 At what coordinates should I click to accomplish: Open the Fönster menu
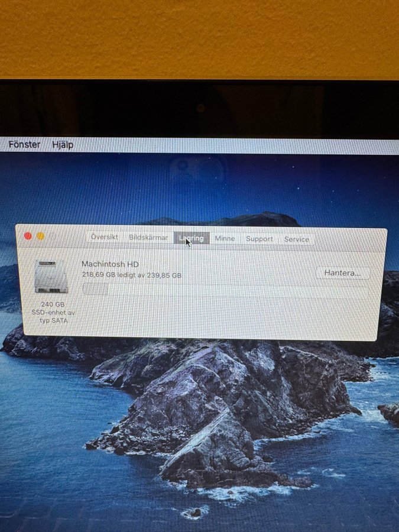24,145
